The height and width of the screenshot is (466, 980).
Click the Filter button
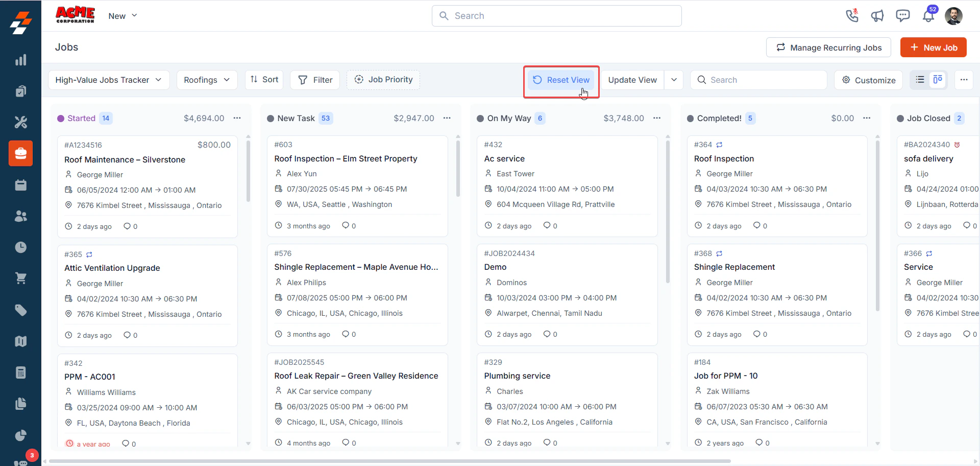click(x=315, y=80)
